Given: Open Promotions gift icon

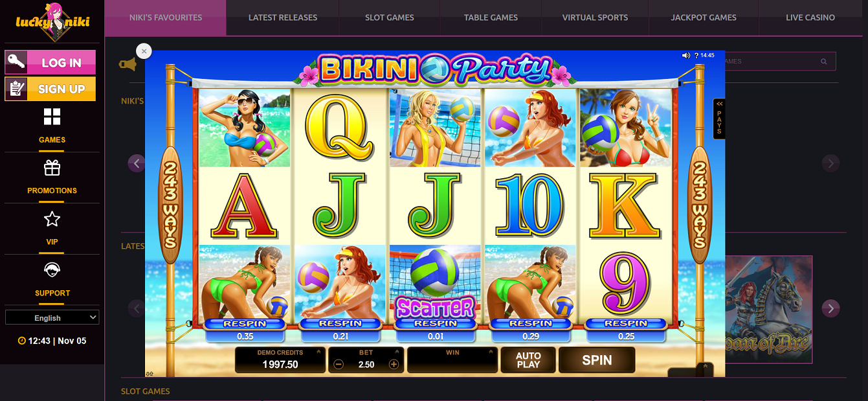Looking at the screenshot, I should pyautogui.click(x=52, y=168).
